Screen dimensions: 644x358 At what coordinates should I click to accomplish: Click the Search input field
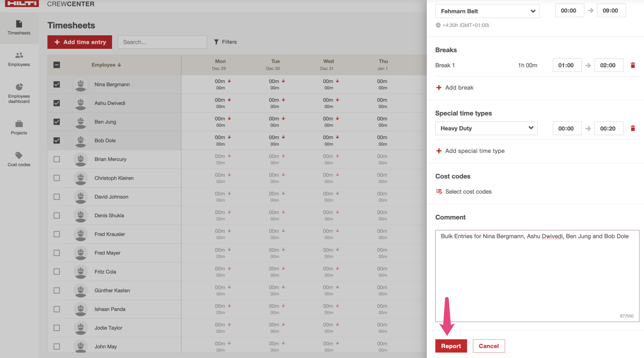click(162, 42)
